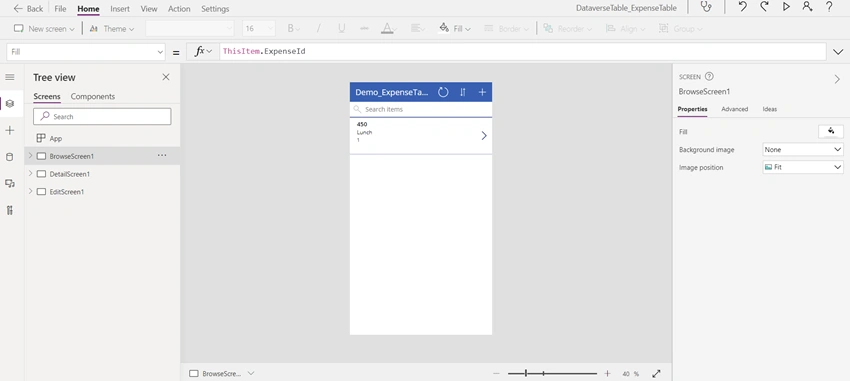The image size is (850, 381).
Task: Expand BrowseScreen1 tree node
Action: 30,156
